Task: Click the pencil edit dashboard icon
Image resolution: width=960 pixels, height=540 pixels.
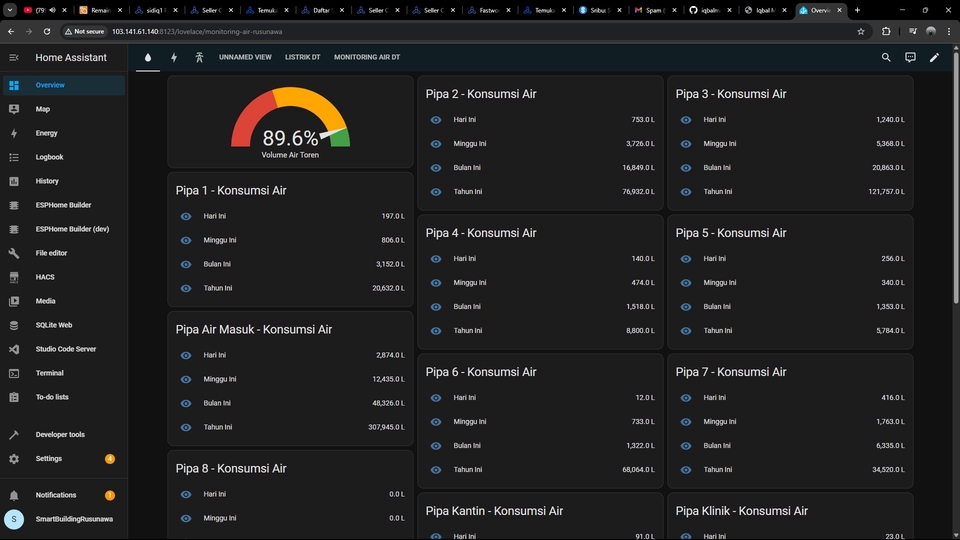Action: [934, 58]
